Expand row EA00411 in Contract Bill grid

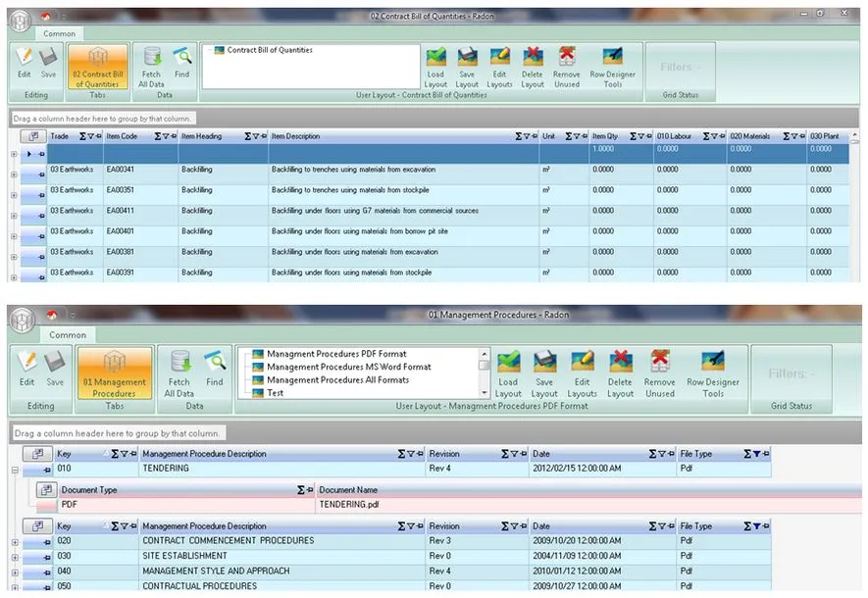14,216
